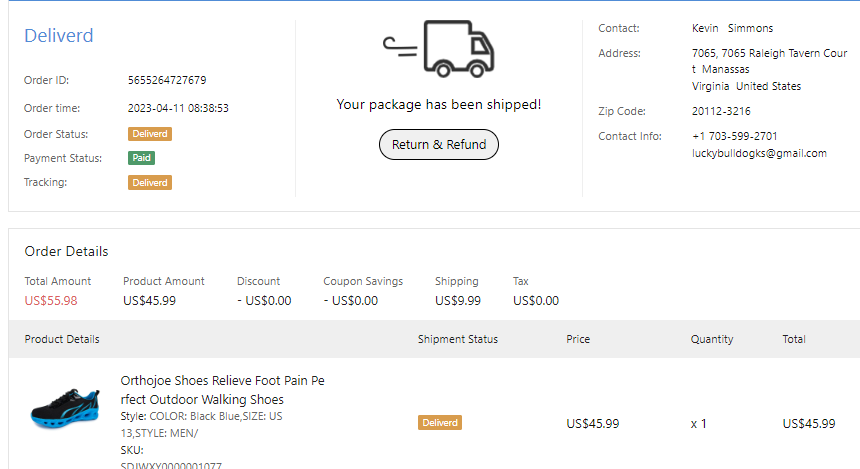Click the Order Status Deliverd badge
This screenshot has height=469, width=860.
click(x=150, y=134)
